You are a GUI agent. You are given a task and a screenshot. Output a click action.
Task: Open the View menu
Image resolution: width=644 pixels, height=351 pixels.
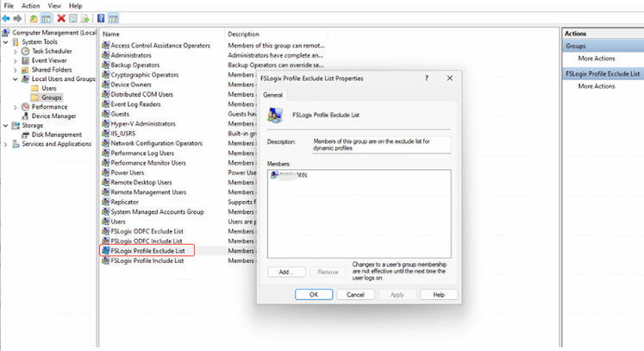54,6
